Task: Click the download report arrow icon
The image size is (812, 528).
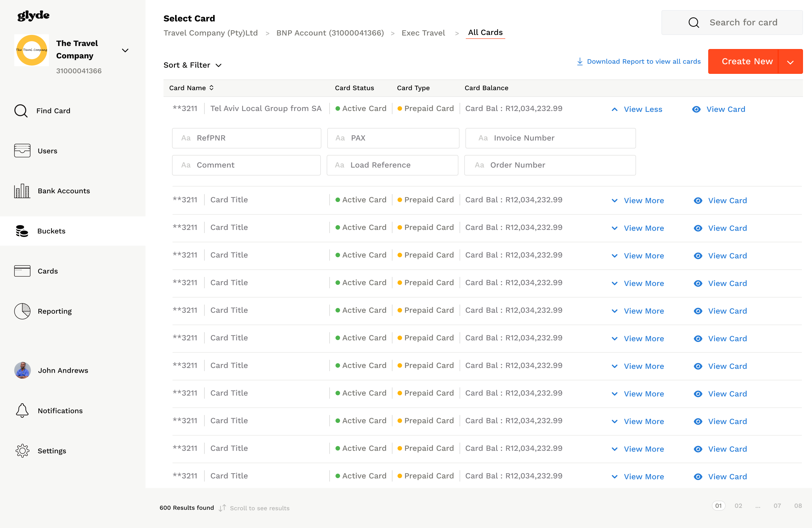Action: (580, 61)
